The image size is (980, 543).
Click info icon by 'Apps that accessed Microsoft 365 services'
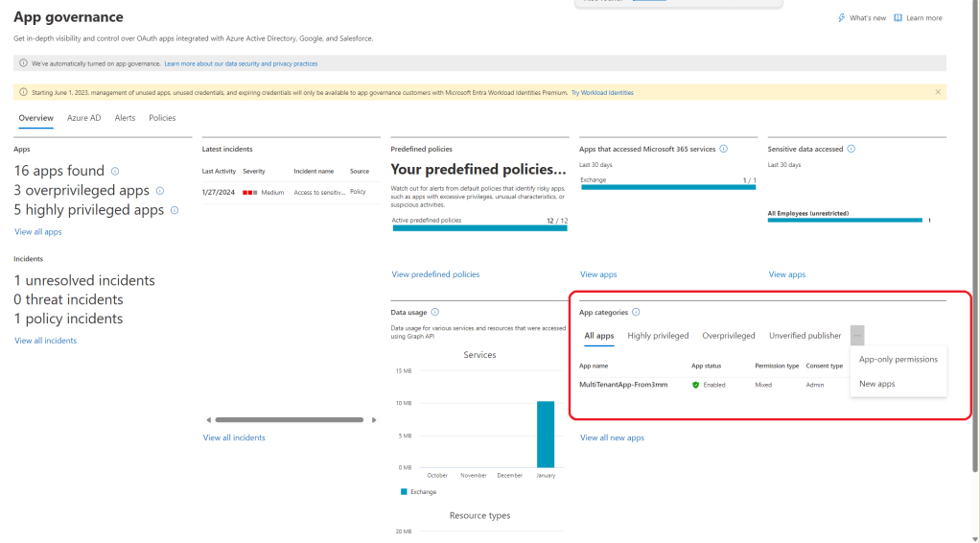[x=723, y=149]
